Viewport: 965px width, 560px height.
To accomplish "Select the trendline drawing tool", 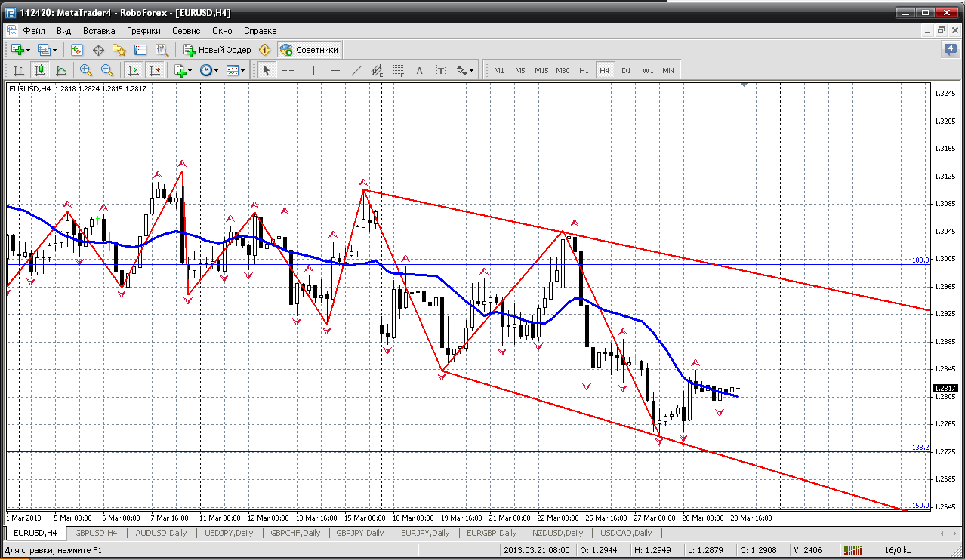I will 356,70.
